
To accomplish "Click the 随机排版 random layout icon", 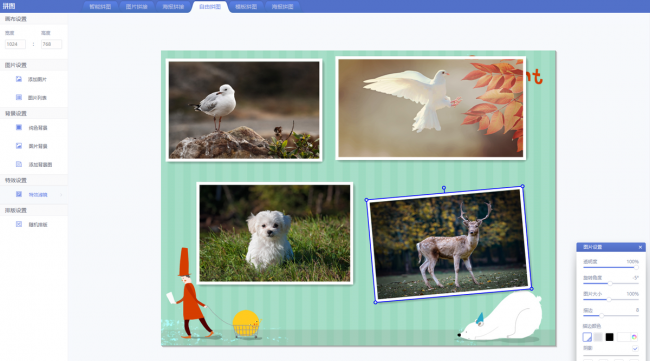I will [x=19, y=224].
